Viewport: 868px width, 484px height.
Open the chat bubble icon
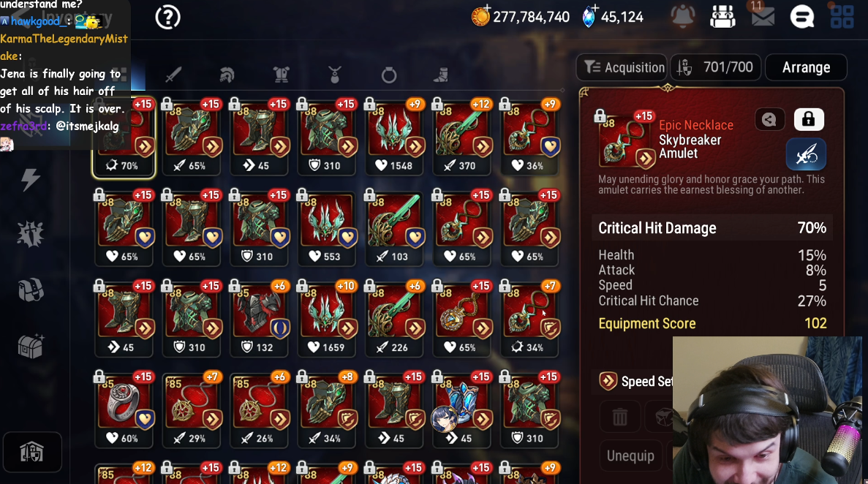[x=802, y=17]
